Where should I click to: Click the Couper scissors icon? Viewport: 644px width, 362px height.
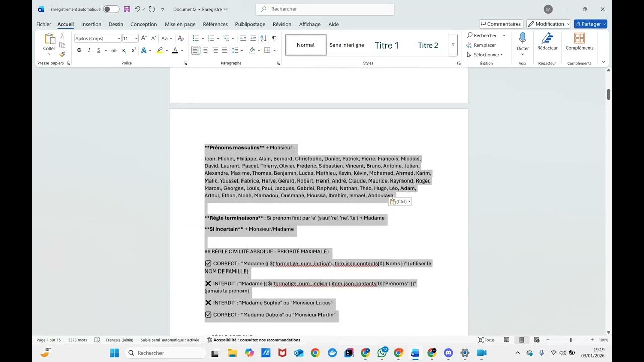pos(62,36)
